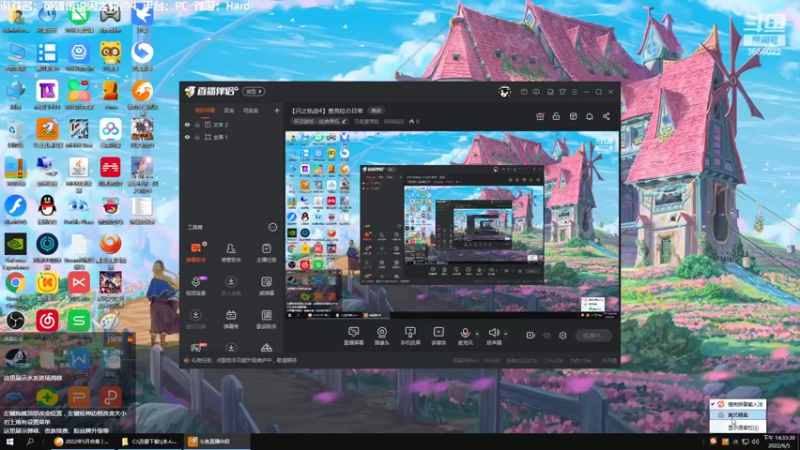
Task: Open the message bubble icon in title bar
Action: (536, 92)
